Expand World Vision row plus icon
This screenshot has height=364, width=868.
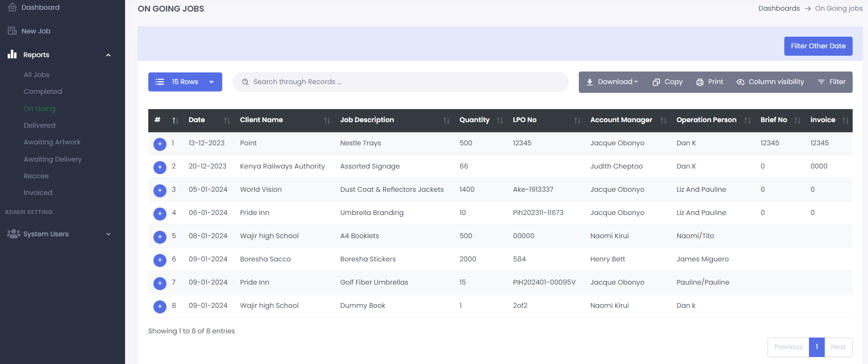tap(160, 190)
